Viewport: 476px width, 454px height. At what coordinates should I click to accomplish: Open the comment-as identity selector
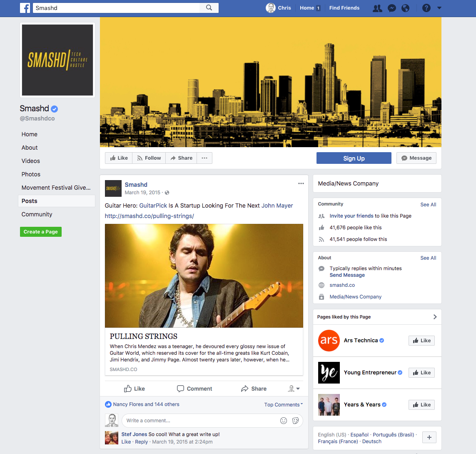click(x=294, y=389)
